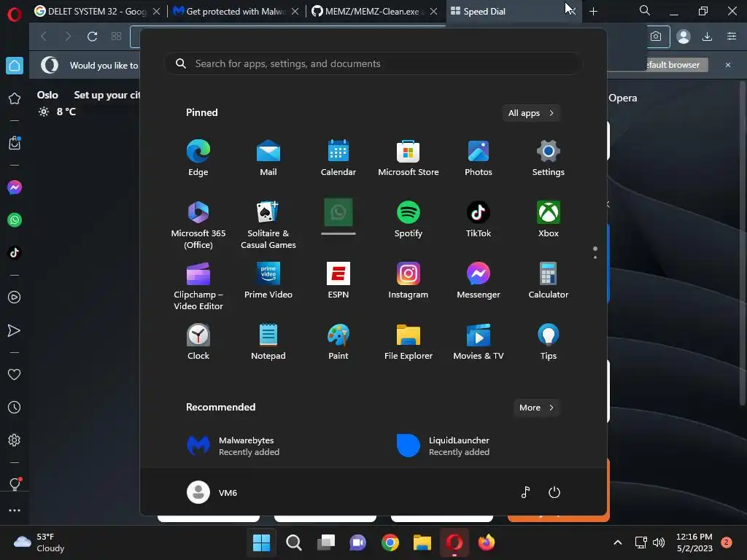The width and height of the screenshot is (747, 560).
Task: Open File Explorer from pinned apps
Action: click(x=409, y=342)
